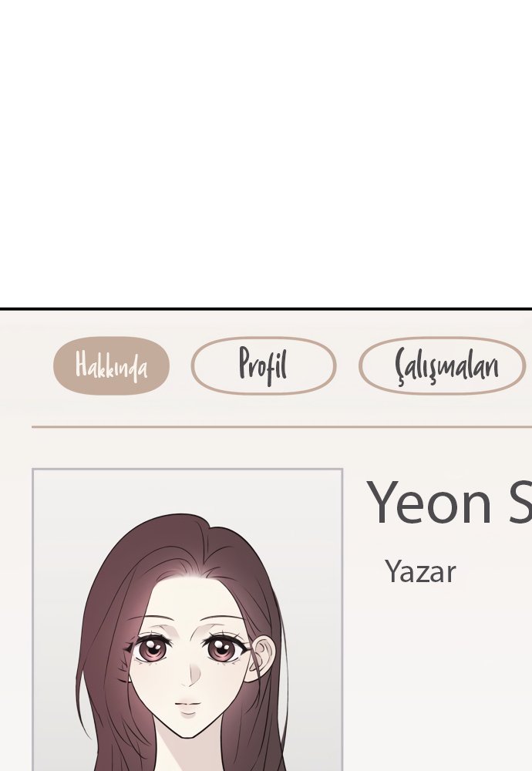The height and width of the screenshot is (771, 532).
Task: Click the ear in the portrait
Action: tap(261, 658)
